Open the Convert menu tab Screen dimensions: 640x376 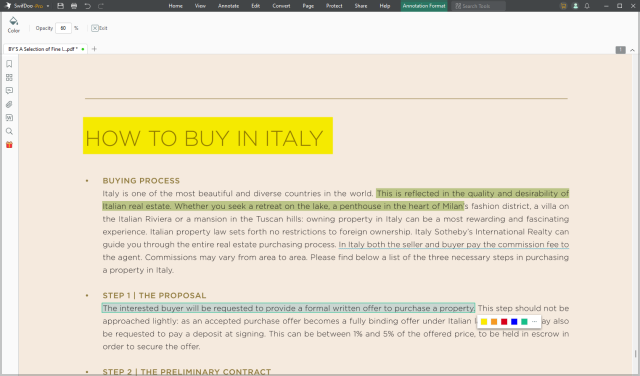281,6
